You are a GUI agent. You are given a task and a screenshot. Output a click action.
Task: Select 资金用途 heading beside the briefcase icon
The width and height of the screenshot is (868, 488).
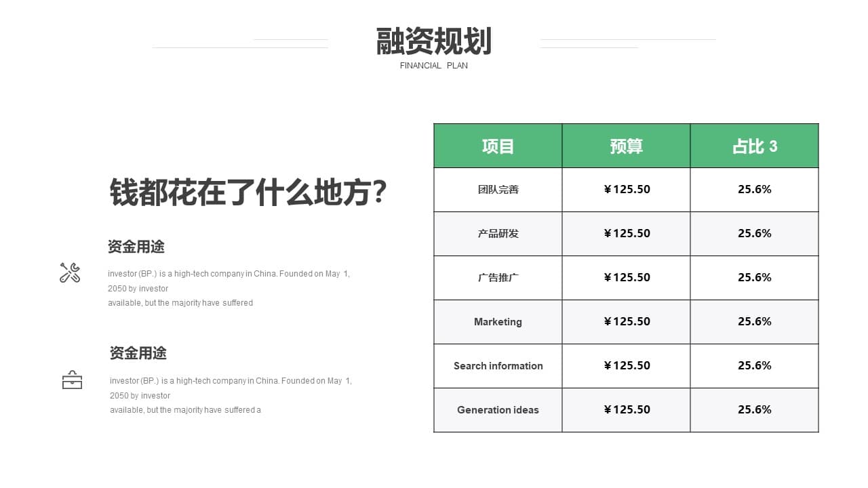click(x=138, y=353)
